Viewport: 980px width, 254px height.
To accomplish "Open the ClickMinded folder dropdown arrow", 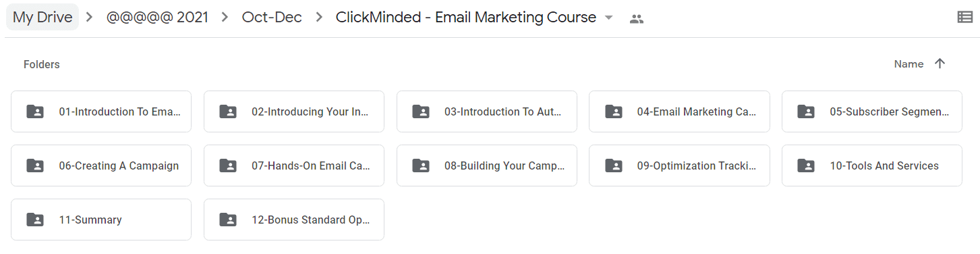I will (x=609, y=18).
